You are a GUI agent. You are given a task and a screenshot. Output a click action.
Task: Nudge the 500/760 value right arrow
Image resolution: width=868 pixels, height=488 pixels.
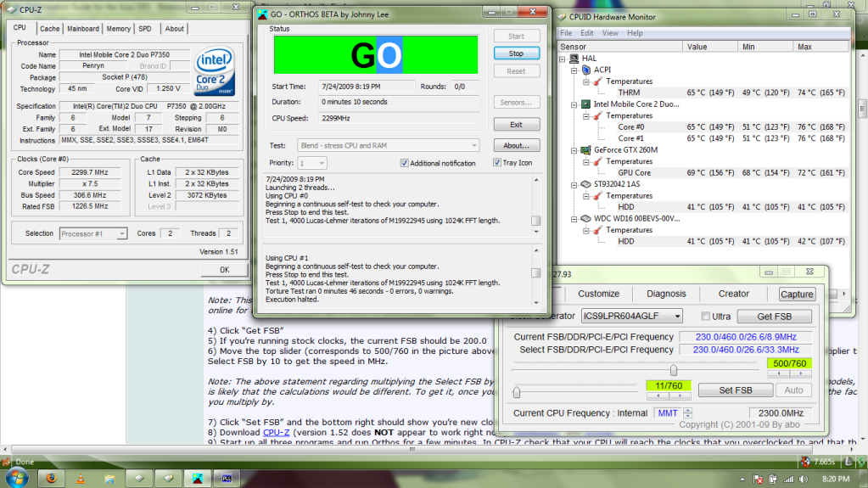pos(800,374)
